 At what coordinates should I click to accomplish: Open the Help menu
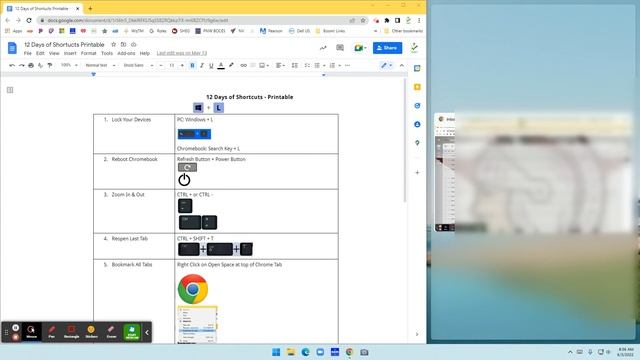click(x=144, y=53)
